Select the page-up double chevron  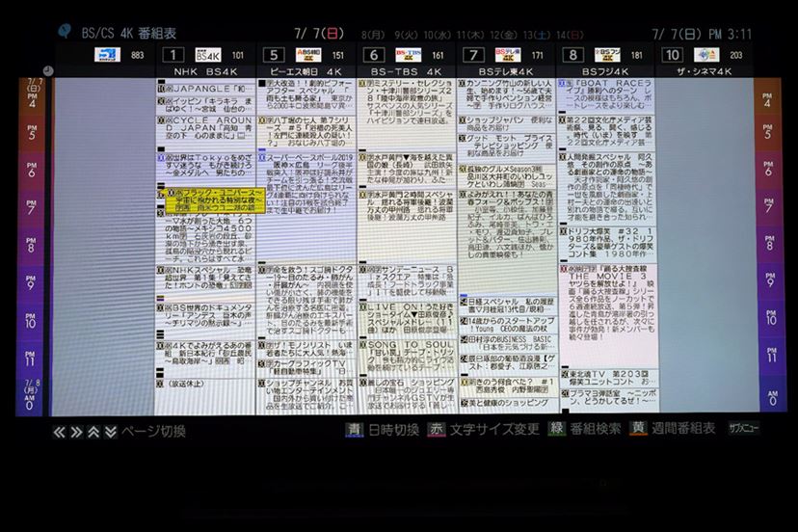pyautogui.click(x=93, y=432)
